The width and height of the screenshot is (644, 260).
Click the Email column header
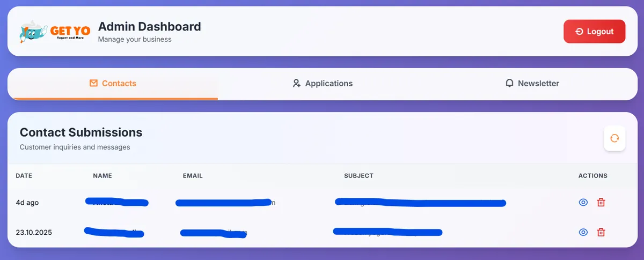pyautogui.click(x=193, y=176)
